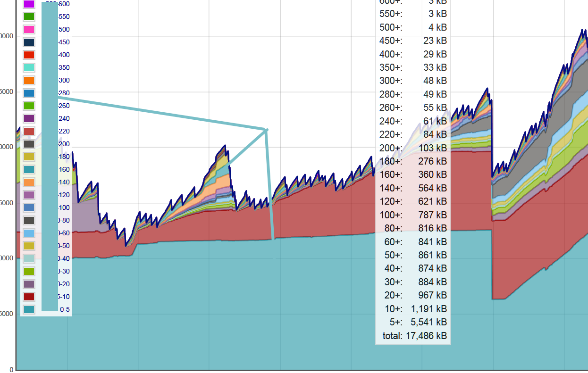Click the dark red 5-10 legend swatch
This screenshot has width=588, height=373.
pyautogui.click(x=29, y=297)
